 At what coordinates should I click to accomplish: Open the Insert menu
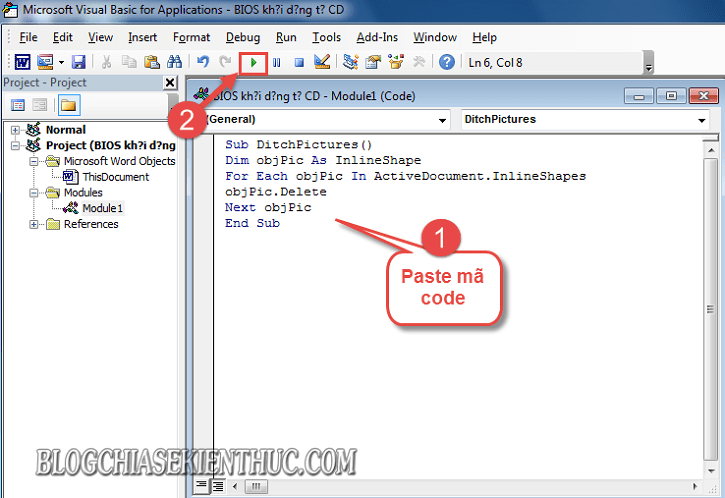[142, 37]
